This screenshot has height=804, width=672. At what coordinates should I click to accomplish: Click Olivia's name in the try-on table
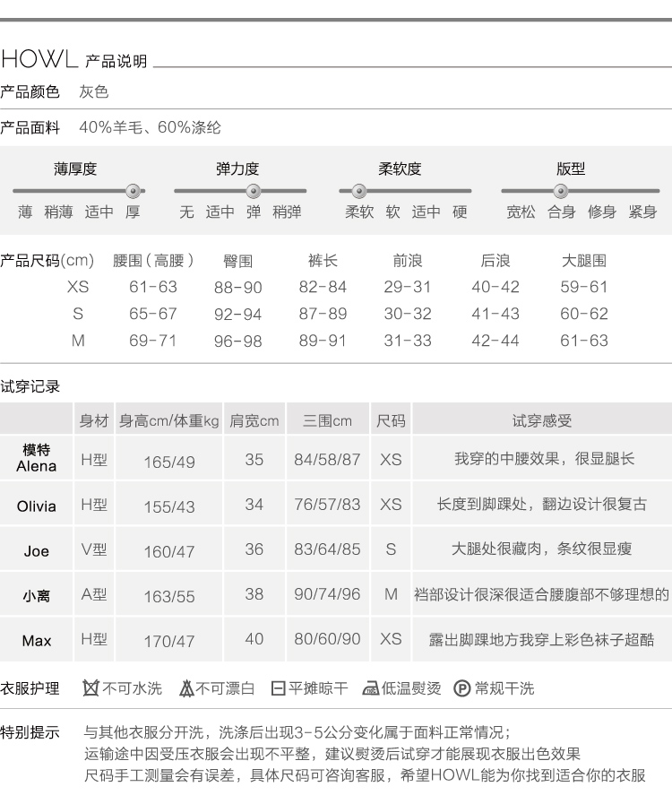click(37, 506)
